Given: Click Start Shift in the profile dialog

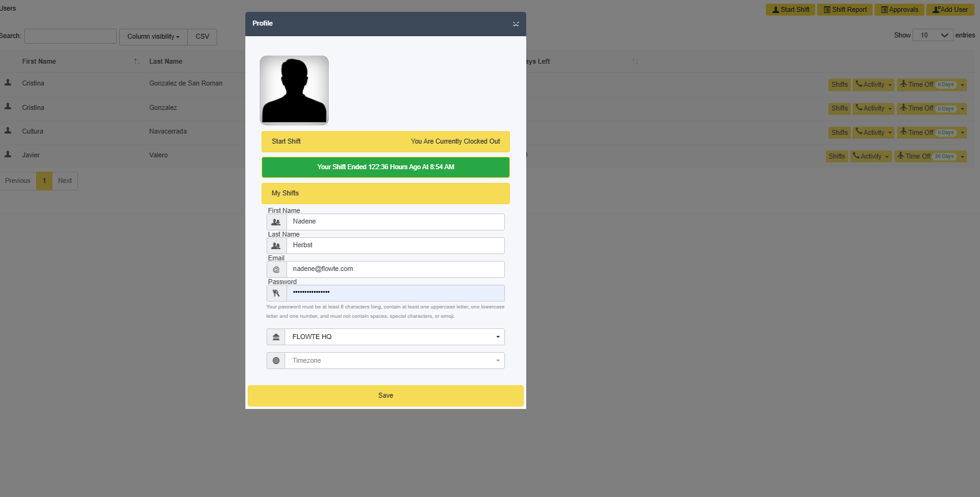Looking at the screenshot, I should point(286,142).
